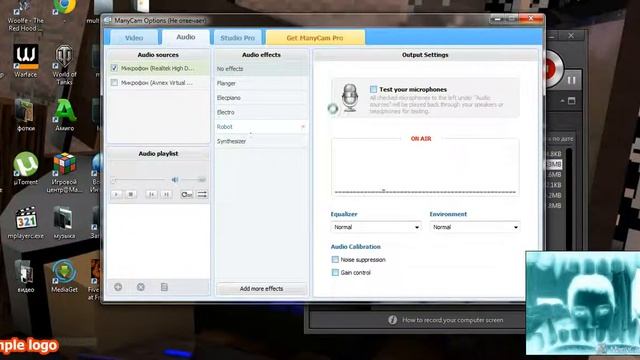The width and height of the screenshot is (640, 360).
Task: Open the Игровой центр shortcut
Action: (x=64, y=172)
